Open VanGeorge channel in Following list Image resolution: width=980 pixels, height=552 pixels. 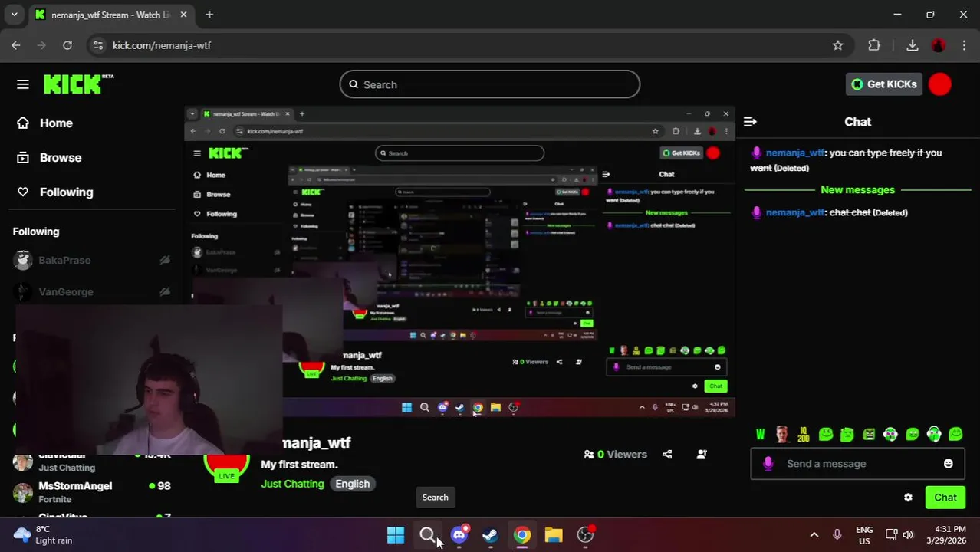92,291
